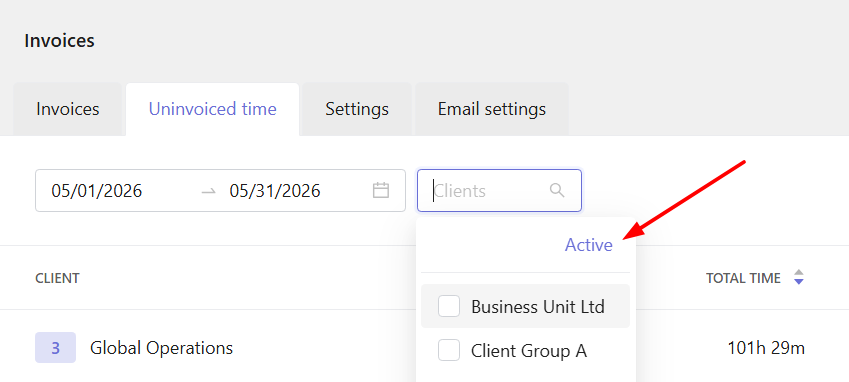Click the TOTAL TIME column header
This screenshot has height=382, width=849.
coord(743,278)
